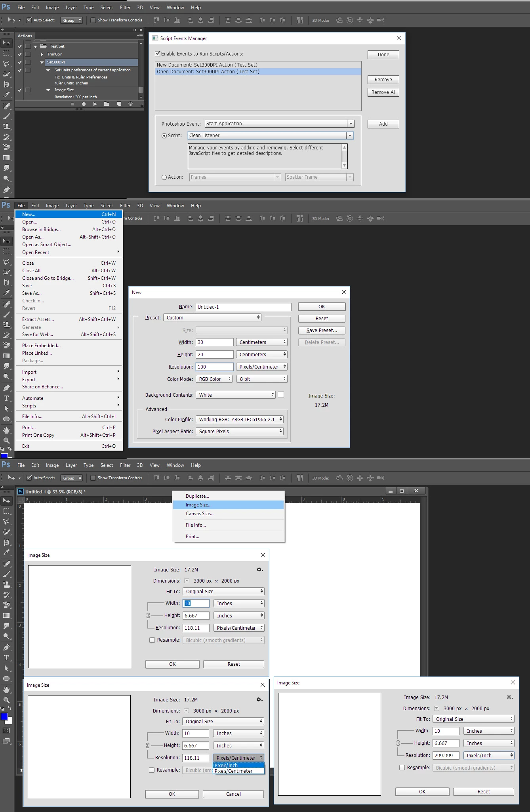
Task: Toggle Quick Mask mode icon in the toolbar
Action: (6, 730)
